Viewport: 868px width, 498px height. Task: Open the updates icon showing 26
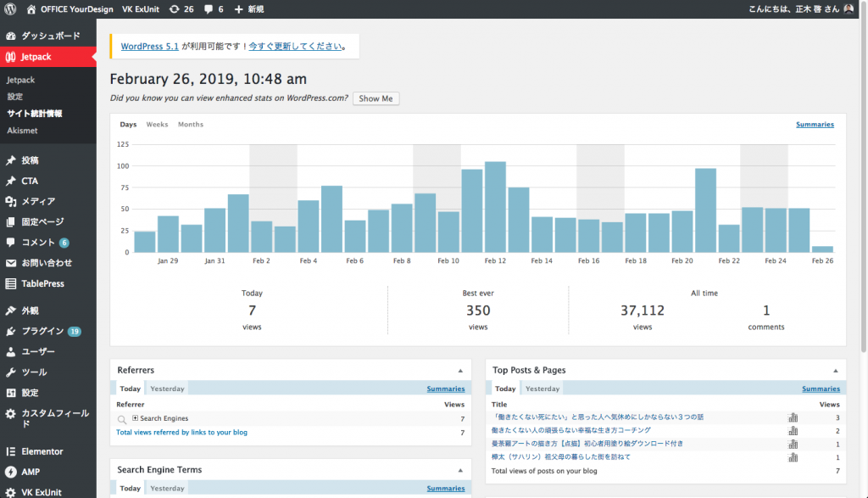click(174, 9)
